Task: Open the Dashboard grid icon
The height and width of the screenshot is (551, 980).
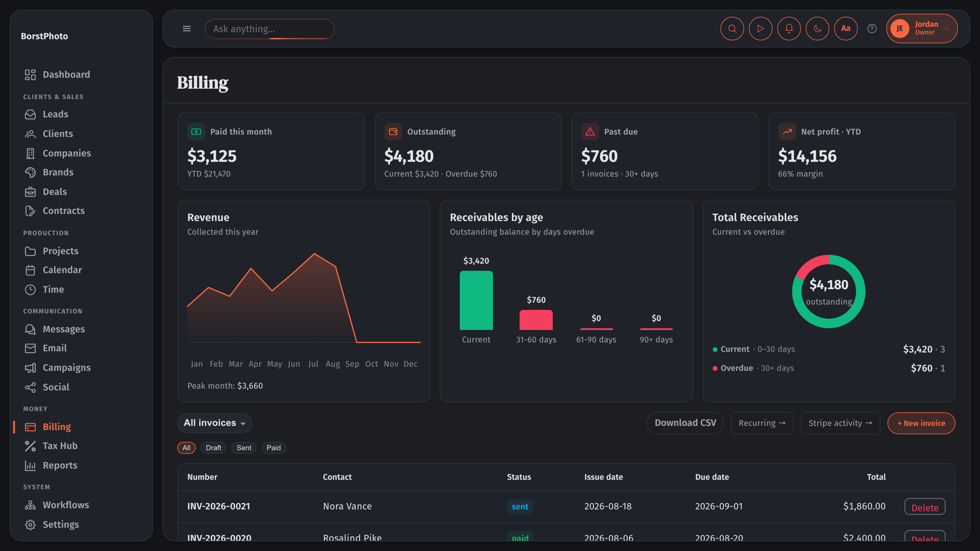Action: tap(30, 75)
